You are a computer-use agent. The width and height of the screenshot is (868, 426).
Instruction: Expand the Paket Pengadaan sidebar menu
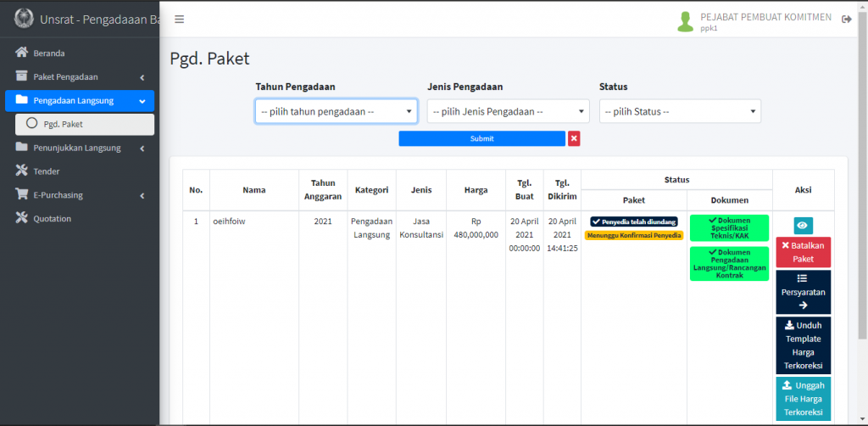[80, 76]
